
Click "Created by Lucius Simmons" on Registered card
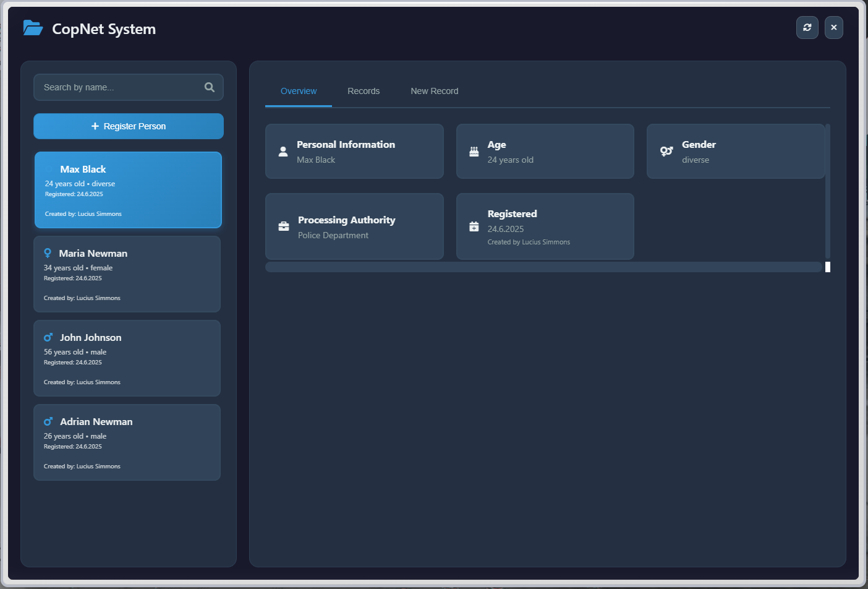point(529,242)
